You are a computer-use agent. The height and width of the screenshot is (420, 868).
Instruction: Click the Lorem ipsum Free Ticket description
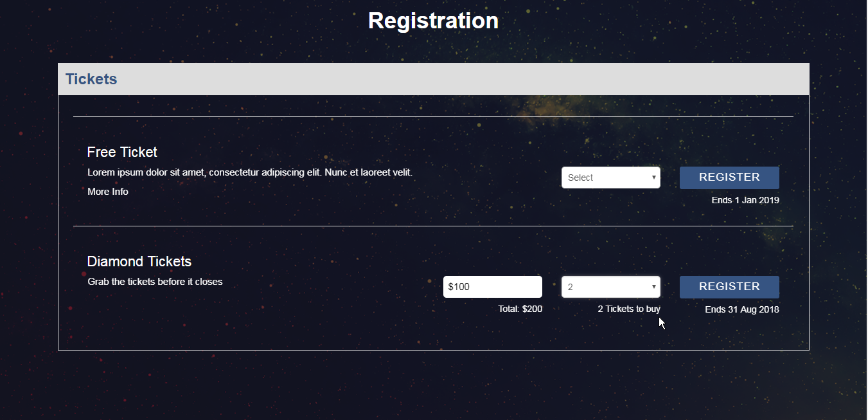250,172
